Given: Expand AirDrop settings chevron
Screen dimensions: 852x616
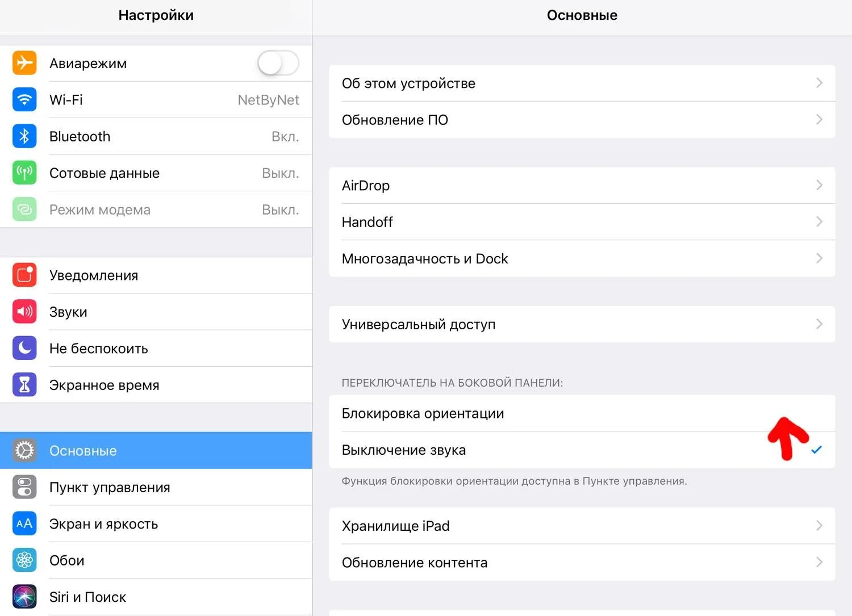Looking at the screenshot, I should point(818,185).
